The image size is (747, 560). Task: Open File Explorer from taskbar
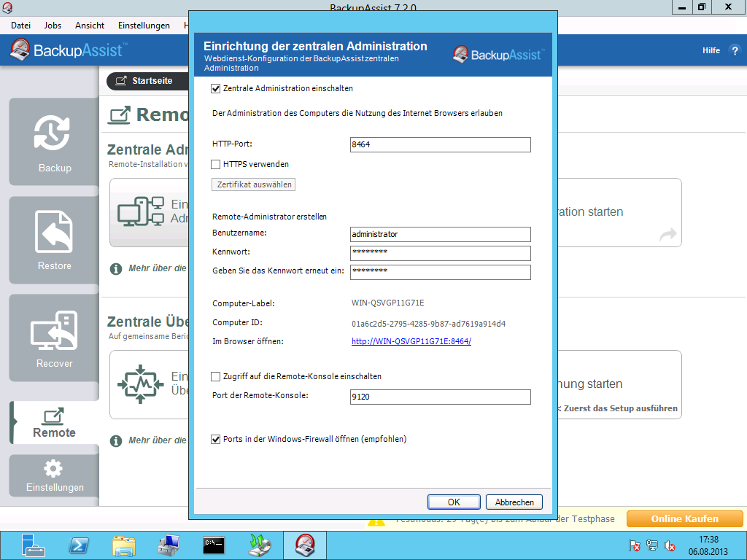[x=124, y=545]
